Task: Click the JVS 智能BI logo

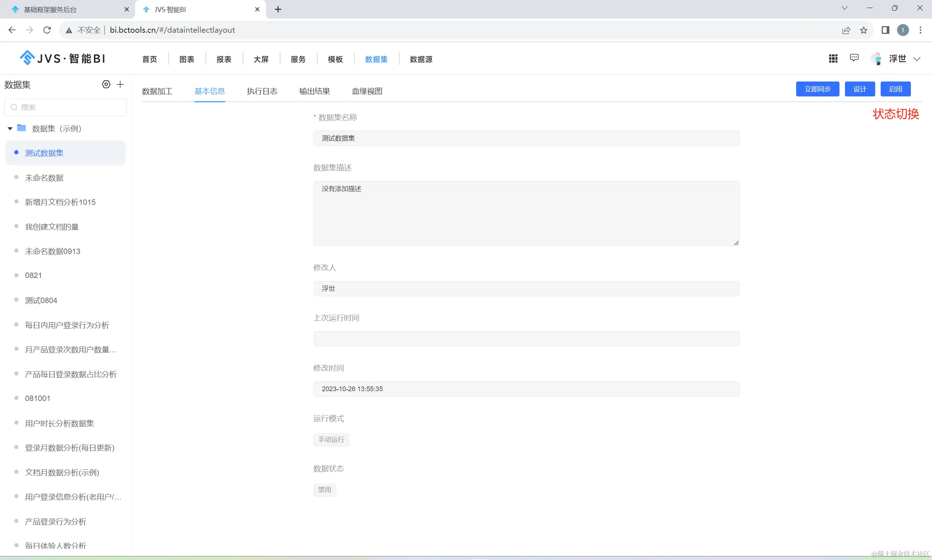Action: coord(63,59)
